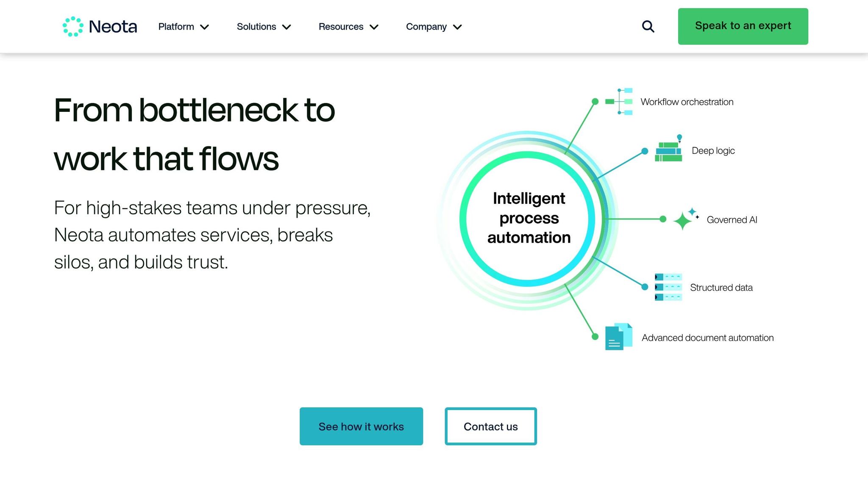Screen dimensions: 868x488
Task: Click the Governed AI connector line endpoint dot
Action: pos(662,219)
